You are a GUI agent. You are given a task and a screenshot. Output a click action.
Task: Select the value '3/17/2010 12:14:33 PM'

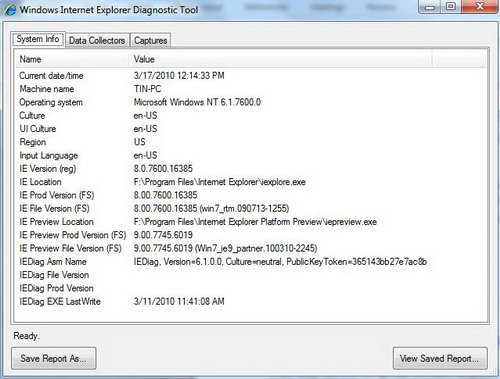[x=179, y=76]
